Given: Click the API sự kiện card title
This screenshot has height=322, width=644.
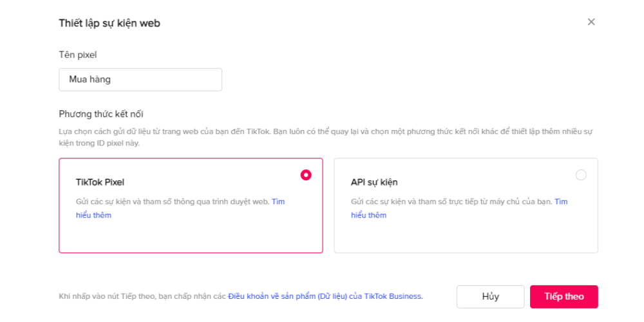Looking at the screenshot, I should point(374,182).
